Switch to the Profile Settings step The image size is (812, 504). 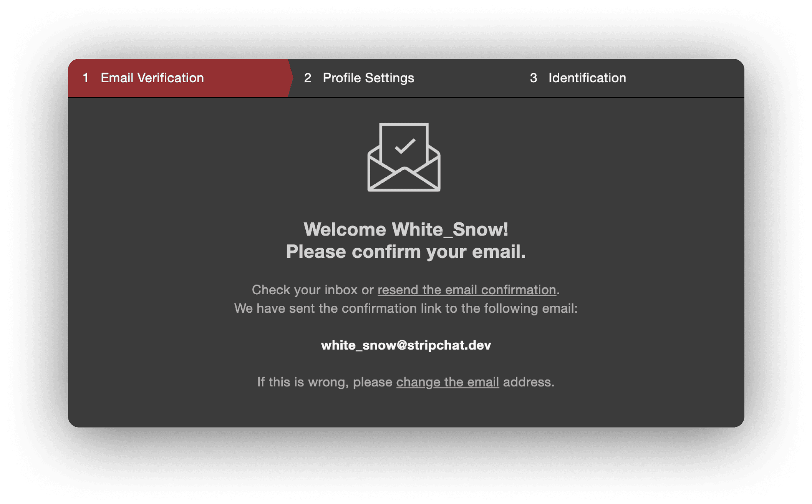(368, 78)
